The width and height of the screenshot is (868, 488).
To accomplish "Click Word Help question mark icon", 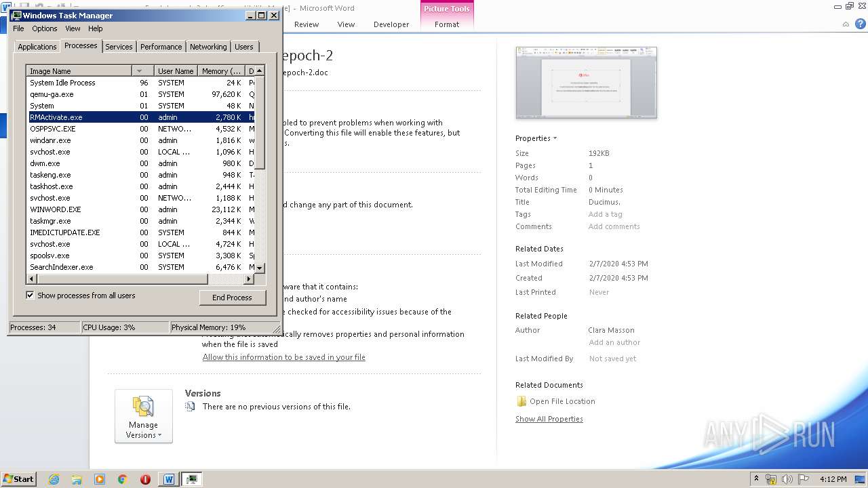I will click(859, 24).
